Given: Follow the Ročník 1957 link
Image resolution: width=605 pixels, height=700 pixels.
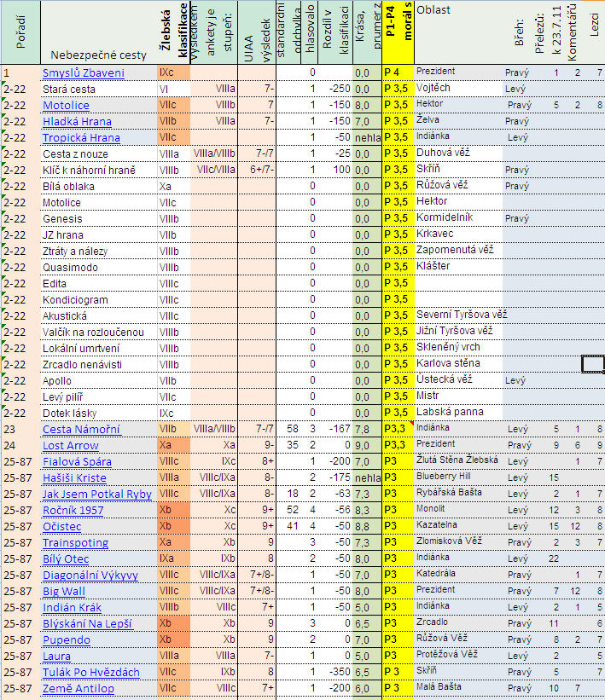Looking at the screenshot, I should coord(73,511).
